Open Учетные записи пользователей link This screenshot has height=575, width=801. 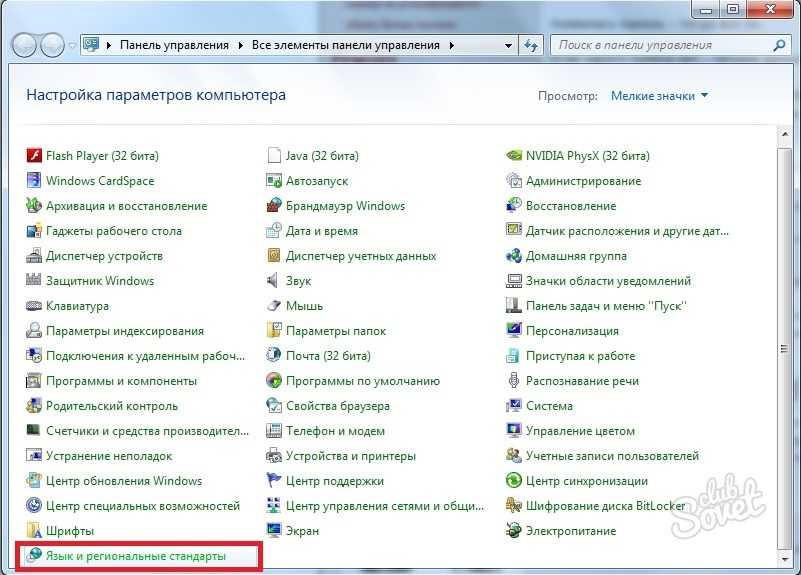[x=612, y=456]
